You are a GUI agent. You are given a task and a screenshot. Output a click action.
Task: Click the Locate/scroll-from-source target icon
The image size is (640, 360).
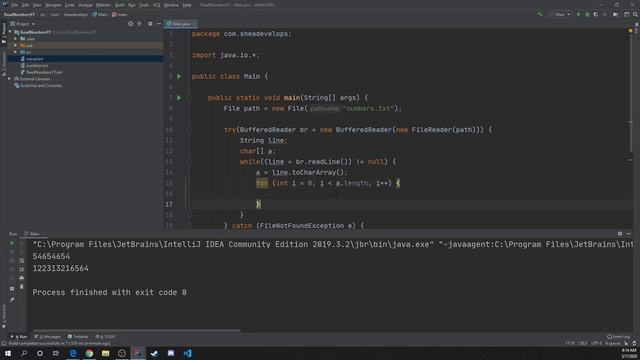(131, 24)
